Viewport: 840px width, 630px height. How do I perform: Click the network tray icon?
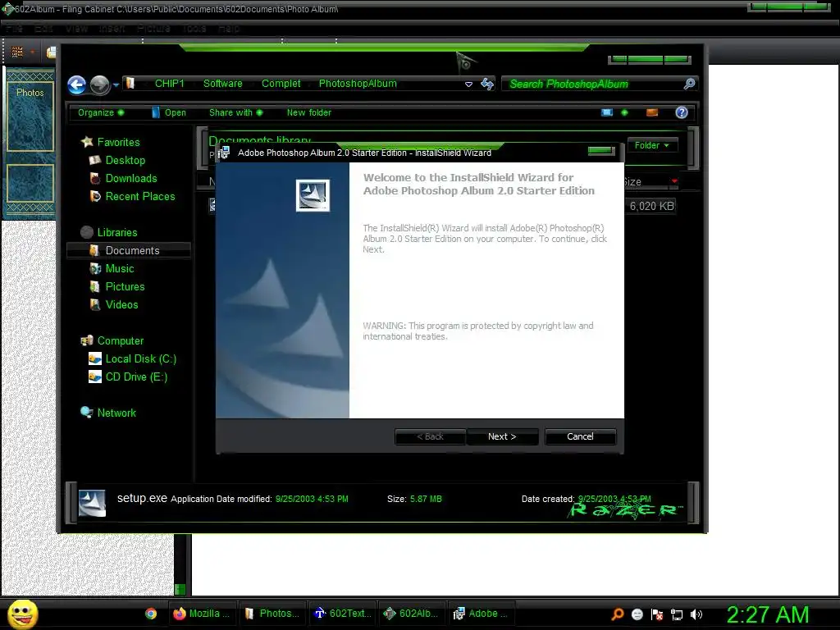click(677, 614)
